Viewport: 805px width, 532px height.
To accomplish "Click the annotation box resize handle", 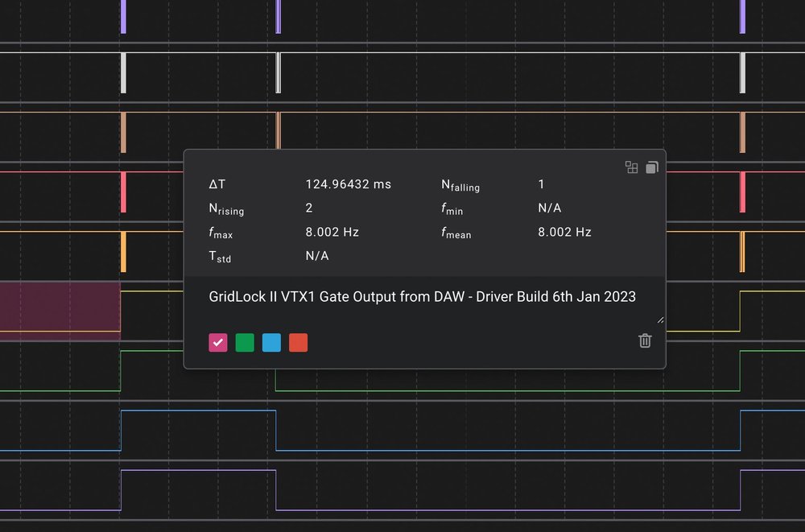I will tap(658, 319).
